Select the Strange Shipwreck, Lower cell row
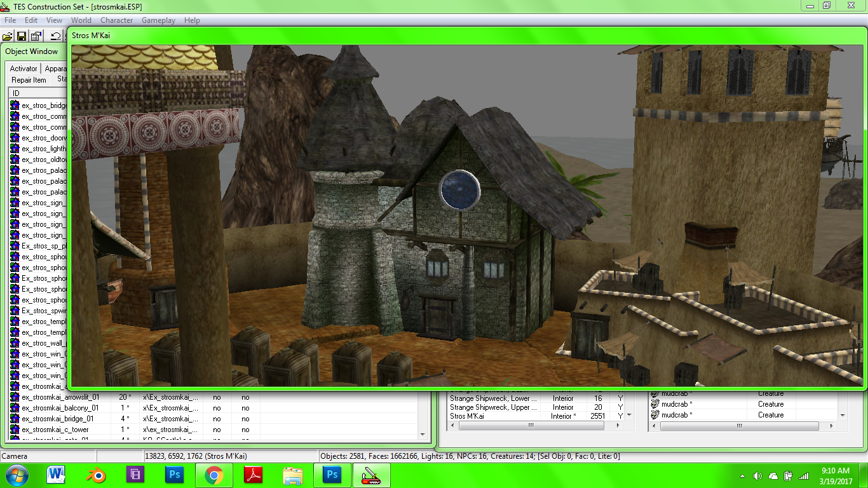This screenshot has height=488, width=868. tap(536, 398)
